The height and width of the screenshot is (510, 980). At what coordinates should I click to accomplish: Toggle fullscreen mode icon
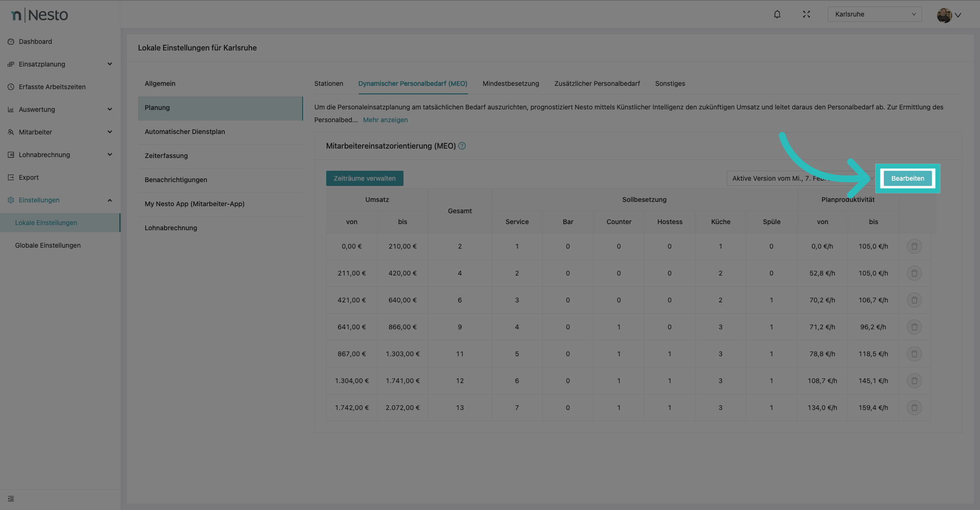(x=807, y=14)
